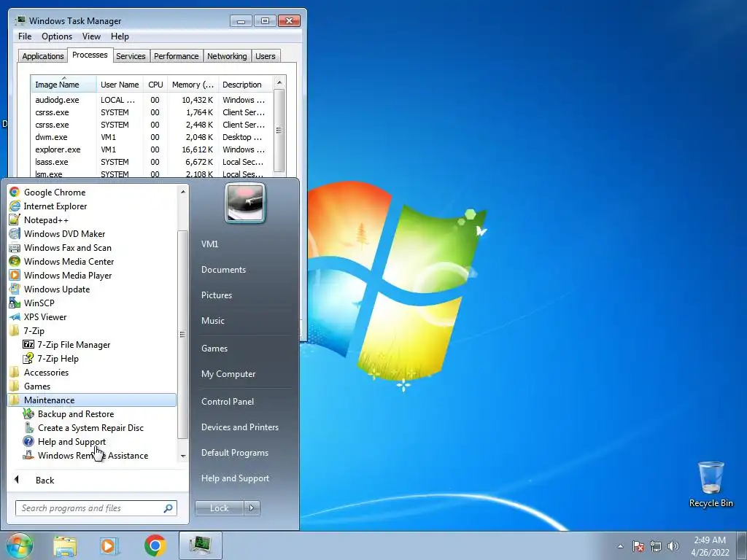747x560 pixels.
Task: Open Help and Support under Maintenance
Action: click(x=71, y=441)
